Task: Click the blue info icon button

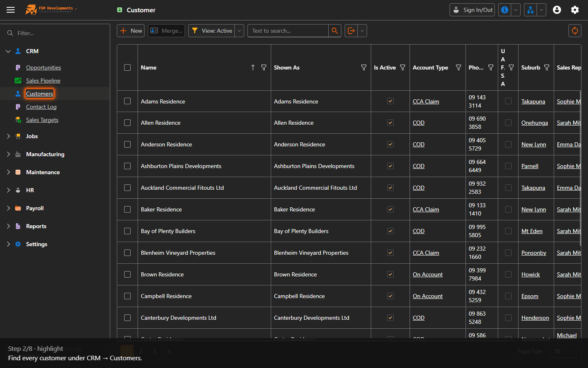Action: click(505, 10)
